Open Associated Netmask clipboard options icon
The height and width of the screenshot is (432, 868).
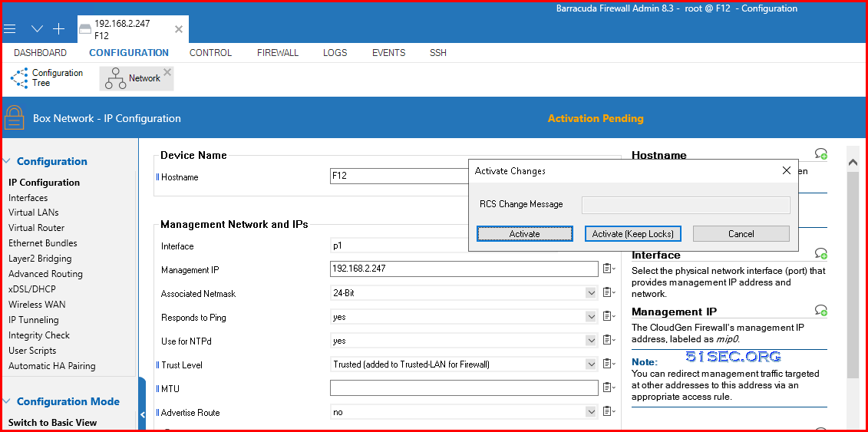click(609, 292)
